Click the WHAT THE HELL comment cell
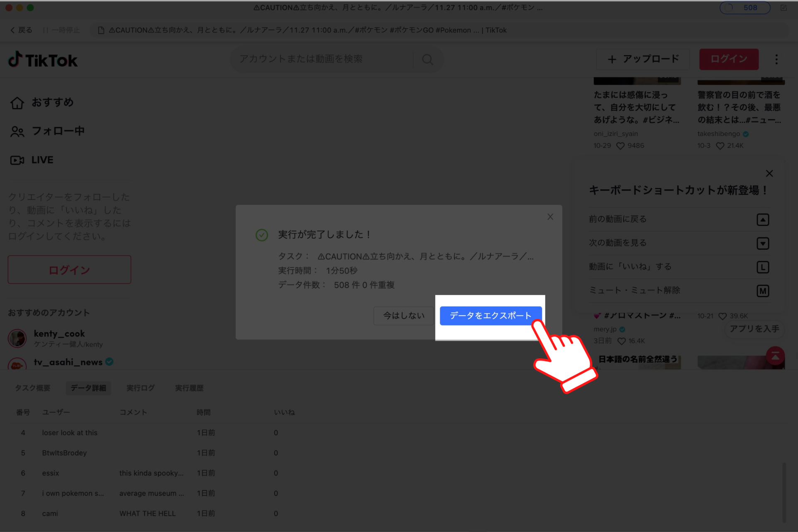Viewport: 798px width, 532px height. click(148, 514)
